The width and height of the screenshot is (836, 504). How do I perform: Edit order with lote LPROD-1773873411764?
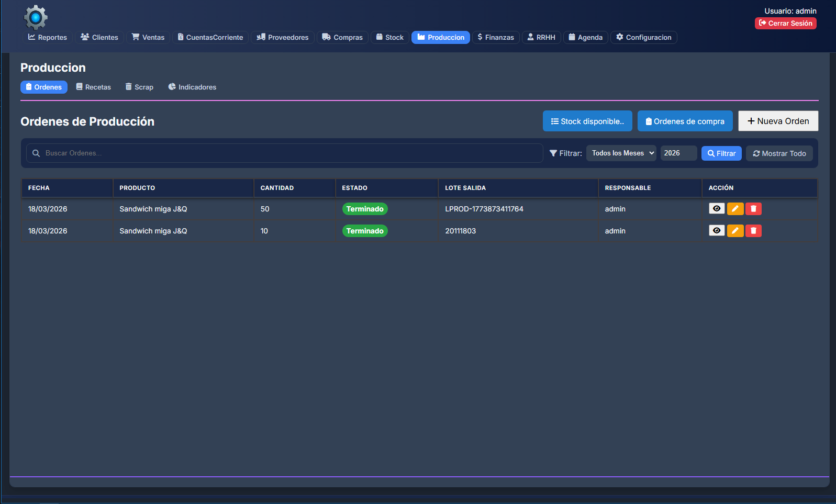pos(735,209)
